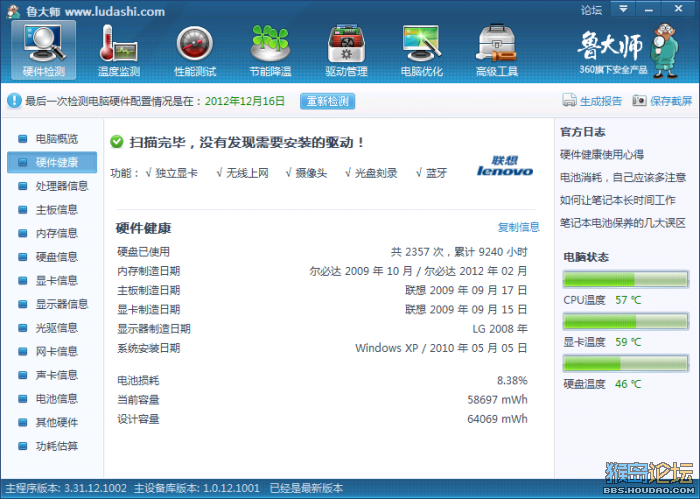Screen dimensions: 700x499
Task: Open the 论坛 forum link
Action: (591, 10)
